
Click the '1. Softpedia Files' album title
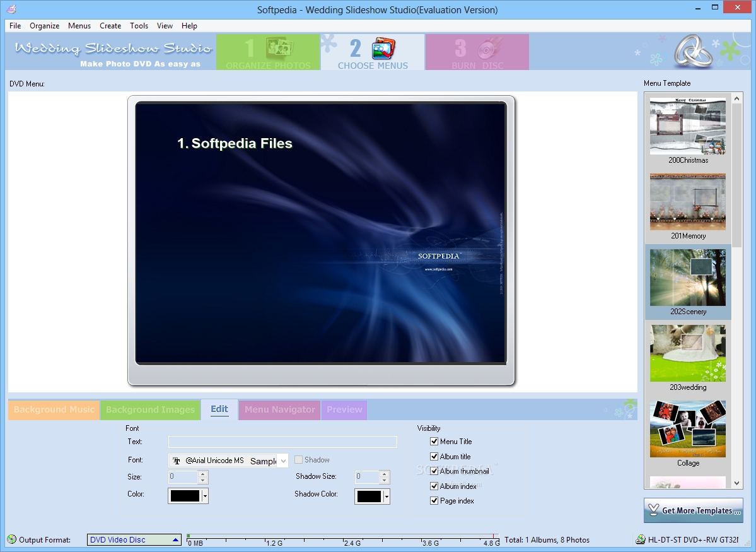235,143
